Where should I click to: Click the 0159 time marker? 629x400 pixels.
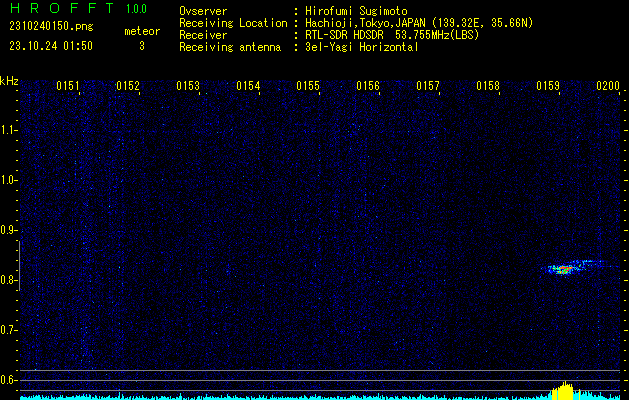[548, 86]
